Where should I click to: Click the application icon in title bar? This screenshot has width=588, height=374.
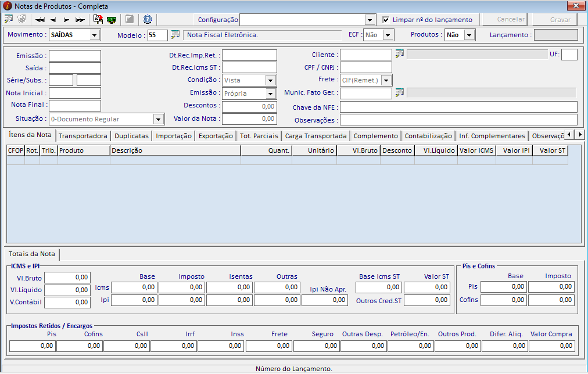point(7,6)
